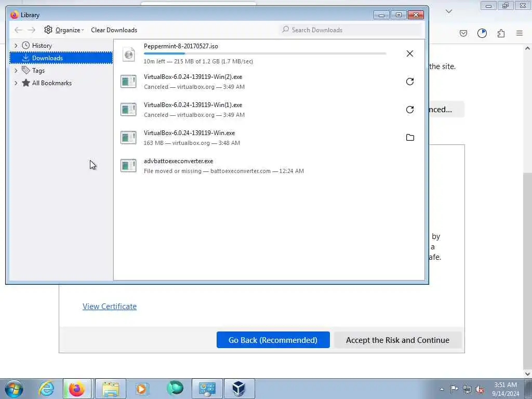
Task: Select Tags in Library sidebar
Action: tap(38, 71)
